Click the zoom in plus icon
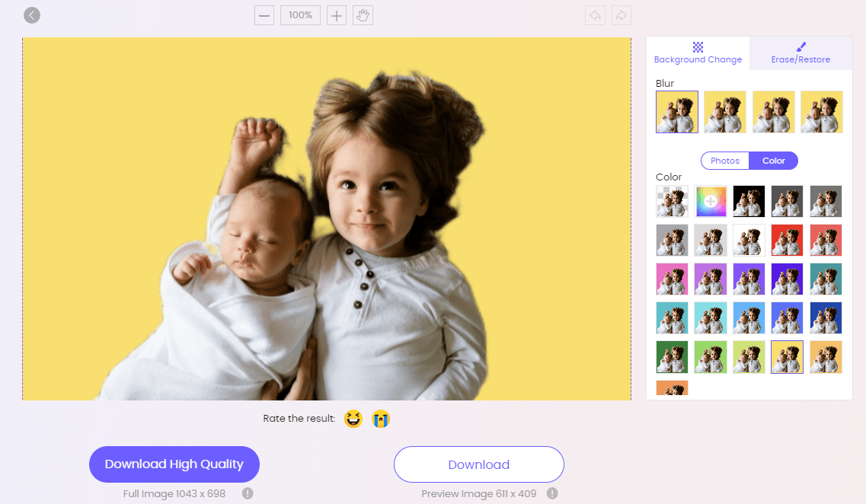Viewport: 866px width, 504px height. [x=336, y=14]
